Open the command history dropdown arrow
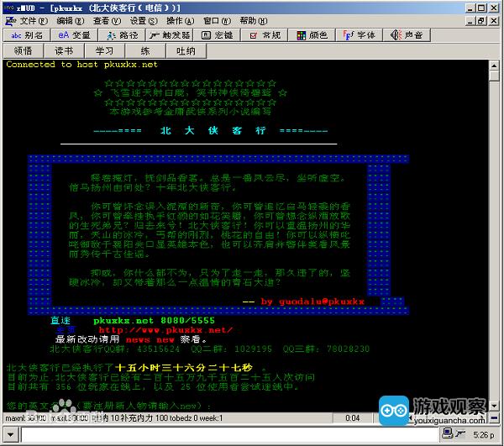 [x=11, y=435]
